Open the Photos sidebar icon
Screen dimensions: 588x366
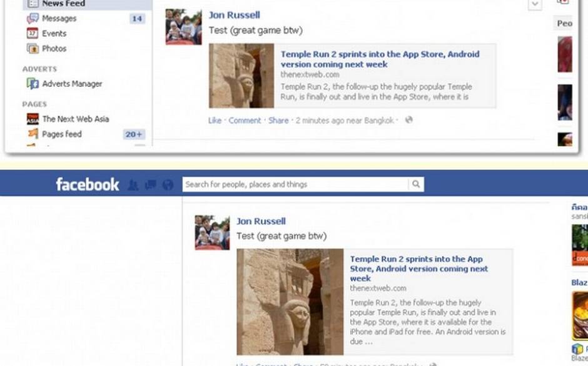(x=33, y=48)
